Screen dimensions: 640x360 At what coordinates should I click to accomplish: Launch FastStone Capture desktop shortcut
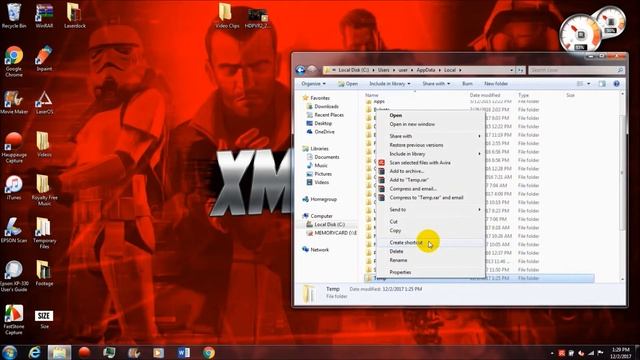coord(14,320)
